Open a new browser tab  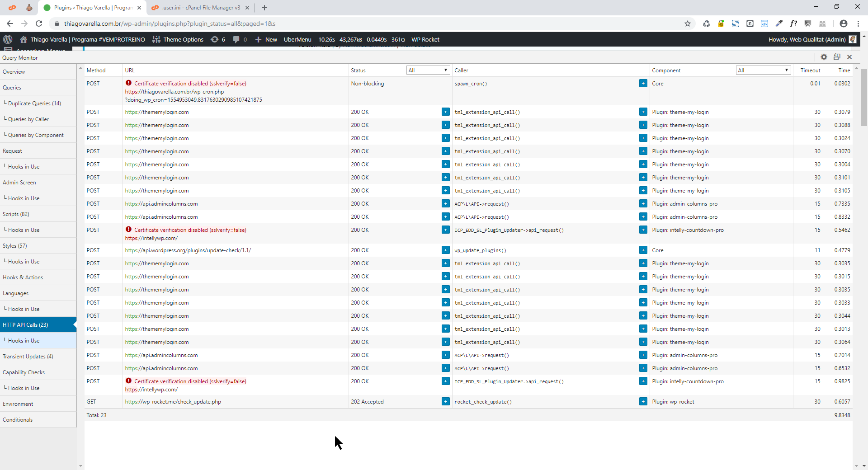click(264, 8)
